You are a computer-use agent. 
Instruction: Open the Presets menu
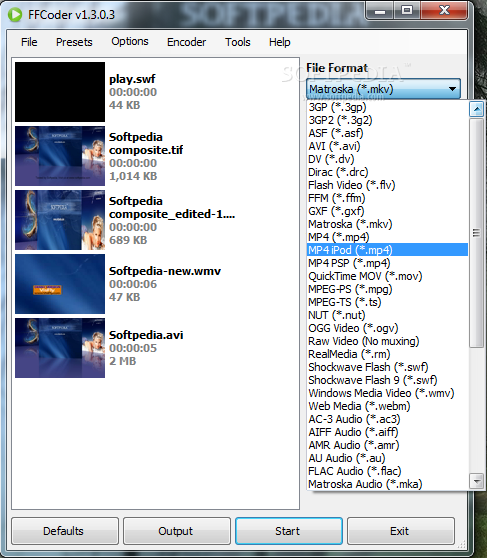[x=74, y=42]
